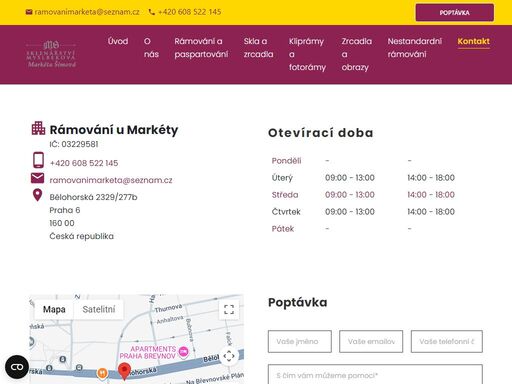Image resolution: width=512 pixels, height=384 pixels.
Task: Click the building icon beside Rámování u Markéty
Action: click(x=38, y=128)
